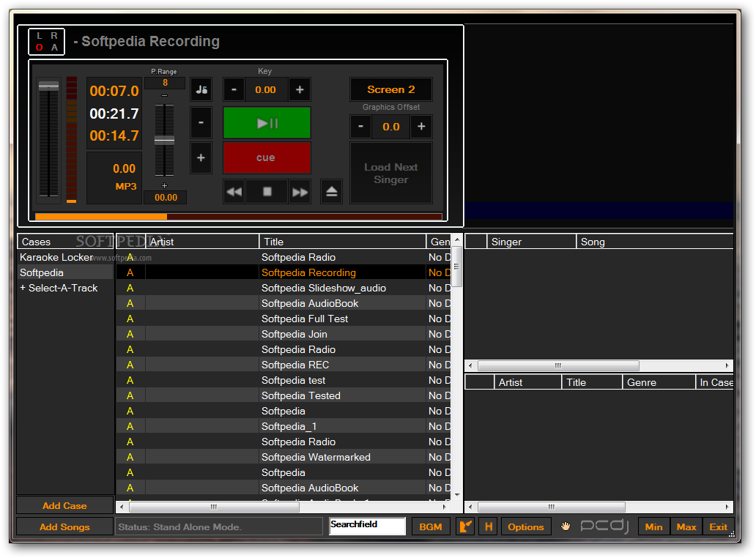This screenshot has width=756, height=558.
Task: Click the BGM button
Action: tap(431, 527)
